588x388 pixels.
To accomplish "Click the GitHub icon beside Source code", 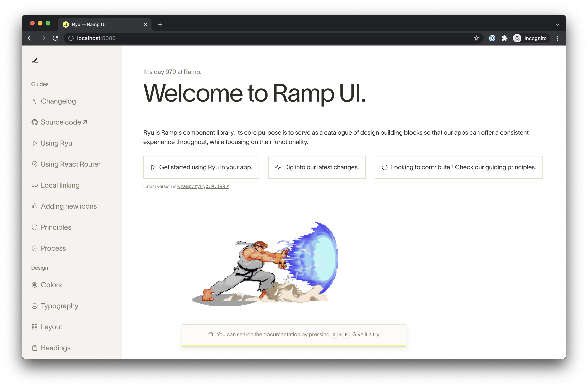I will click(35, 122).
